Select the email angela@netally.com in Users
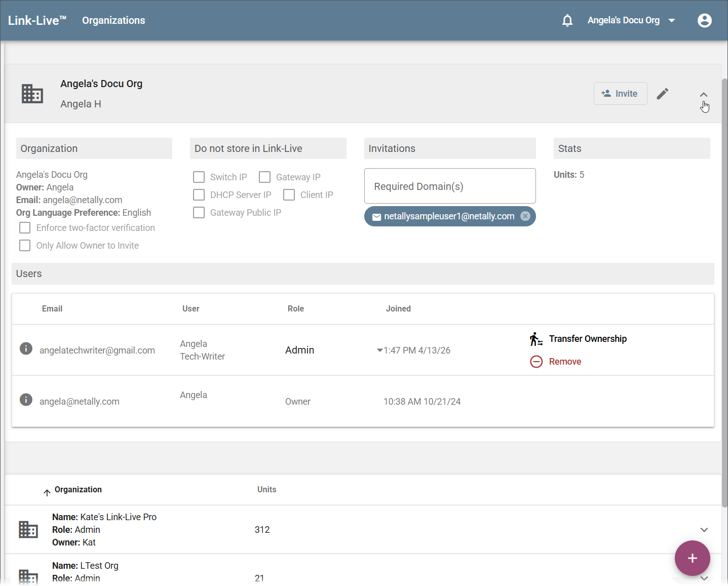 pyautogui.click(x=80, y=402)
